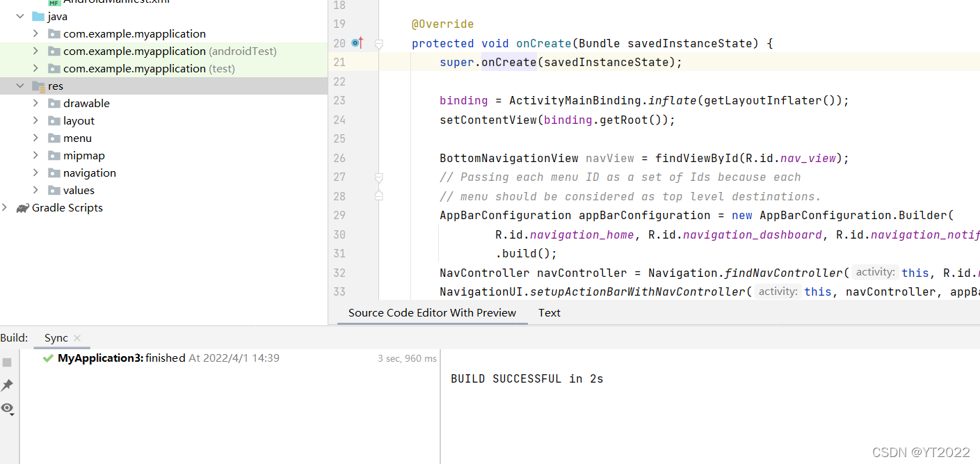Click 'R.id.navigation_home' on line 30
This screenshot has width=980, height=464.
565,234
